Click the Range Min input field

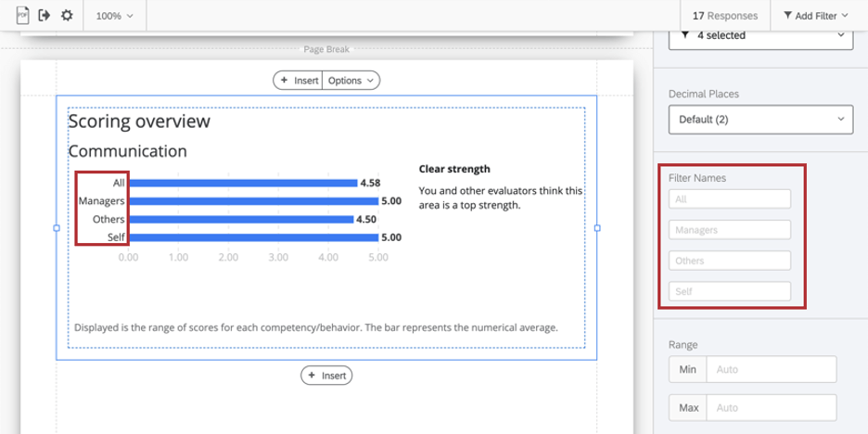point(771,369)
